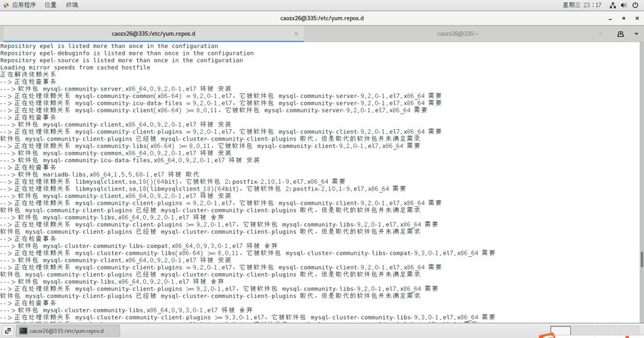This screenshot has height=338, width=644.
Task: Click the window title caozx26@335:/etc/yum.repos.d
Action: (x=322, y=18)
